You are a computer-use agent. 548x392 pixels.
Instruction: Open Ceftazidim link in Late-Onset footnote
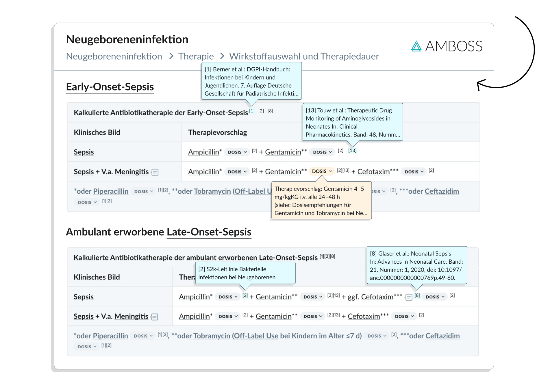443,336
